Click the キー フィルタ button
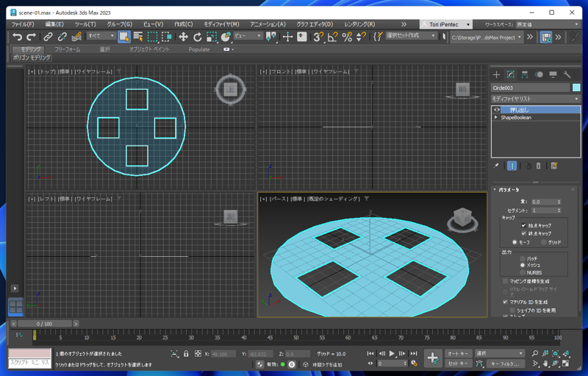Screen dimensions: 588x376 505,363
